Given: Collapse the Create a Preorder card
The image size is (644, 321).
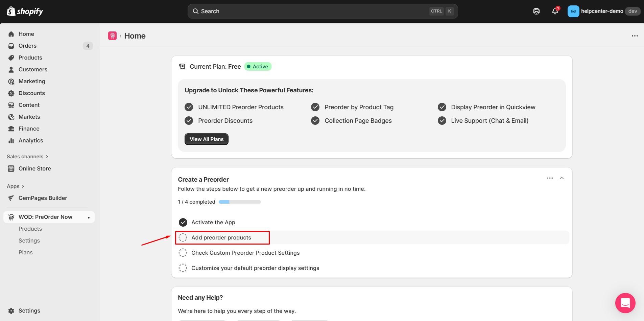Looking at the screenshot, I should coord(562,178).
